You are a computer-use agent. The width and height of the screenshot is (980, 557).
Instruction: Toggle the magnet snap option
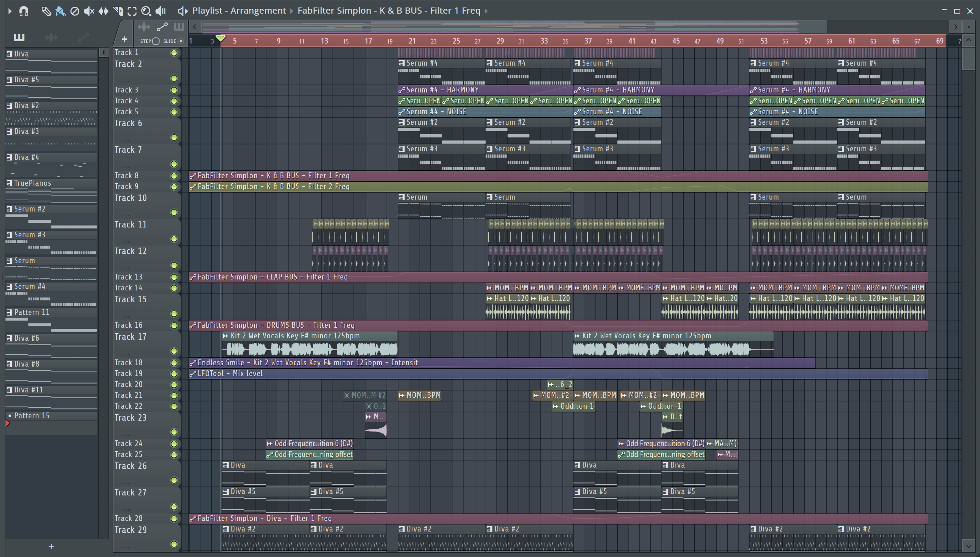(24, 11)
